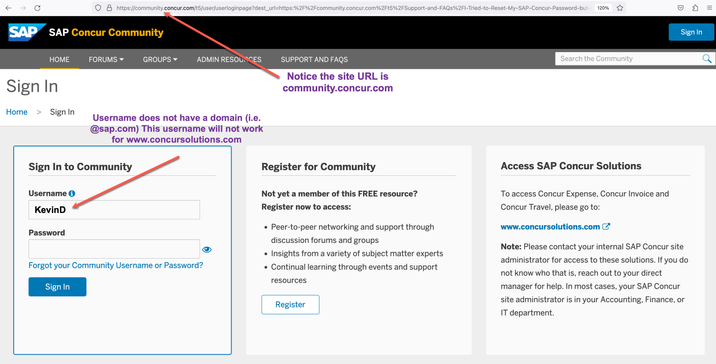The image size is (716, 364).
Task: Toggle password visibility with eye icon
Action: (207, 249)
